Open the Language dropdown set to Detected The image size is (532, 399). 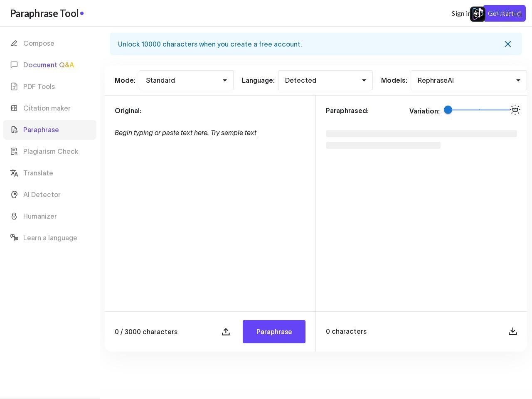[325, 80]
